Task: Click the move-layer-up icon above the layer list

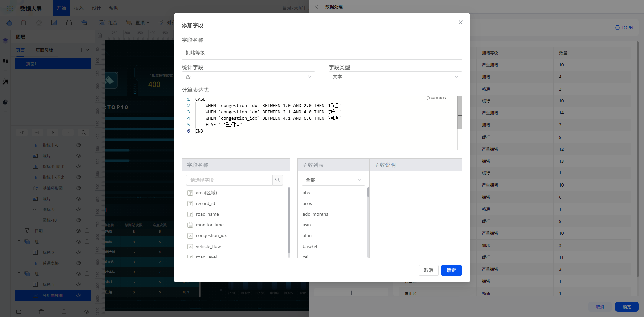Action: [x=22, y=133]
